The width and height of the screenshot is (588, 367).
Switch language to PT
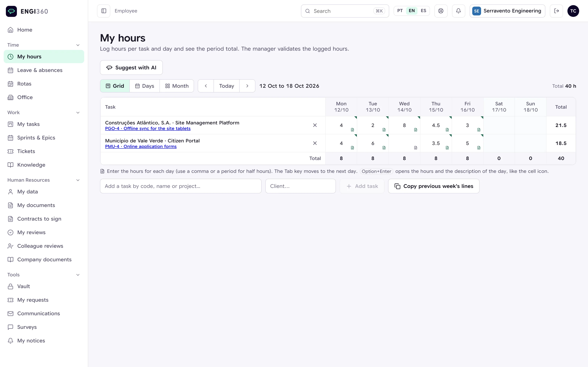400,11
